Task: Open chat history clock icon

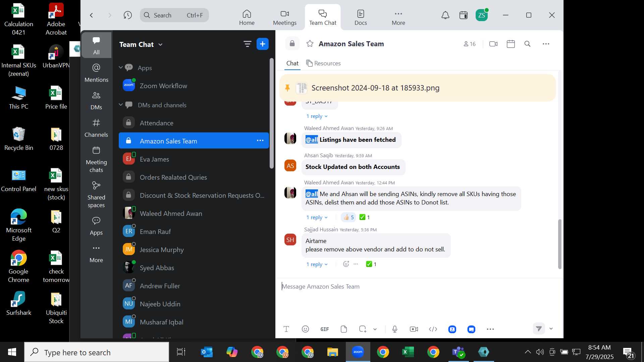Action: (x=127, y=15)
